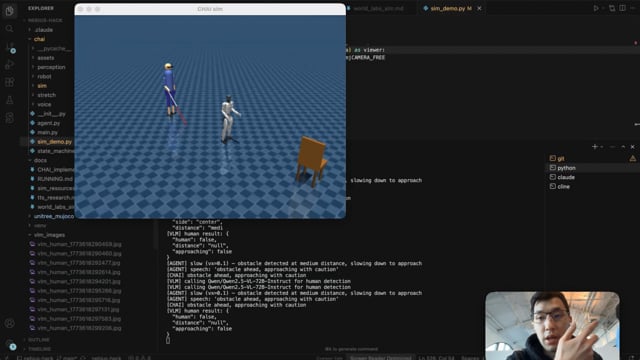This screenshot has height=360, width=640.
Task: Open the Run and Debug view
Action: (x=9, y=64)
